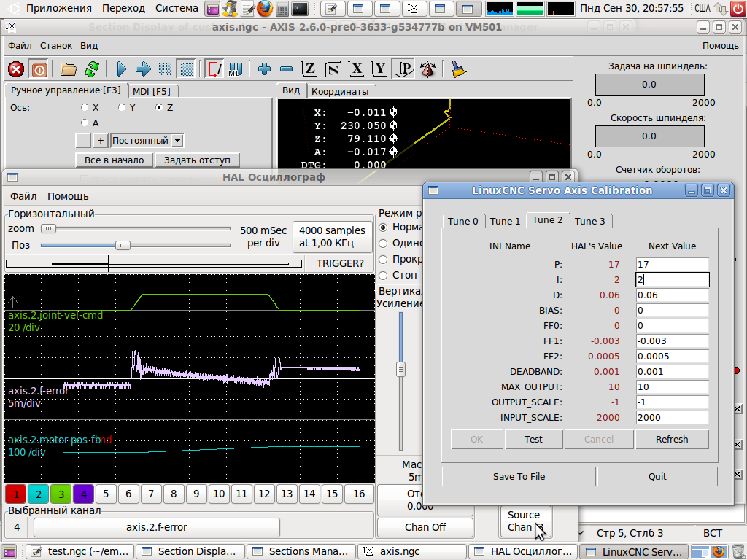Click the Поз horizontal position slider

[x=136, y=245]
